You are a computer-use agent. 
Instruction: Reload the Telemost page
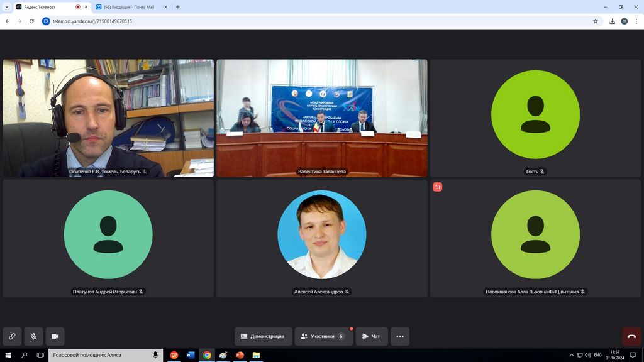tap(31, 21)
